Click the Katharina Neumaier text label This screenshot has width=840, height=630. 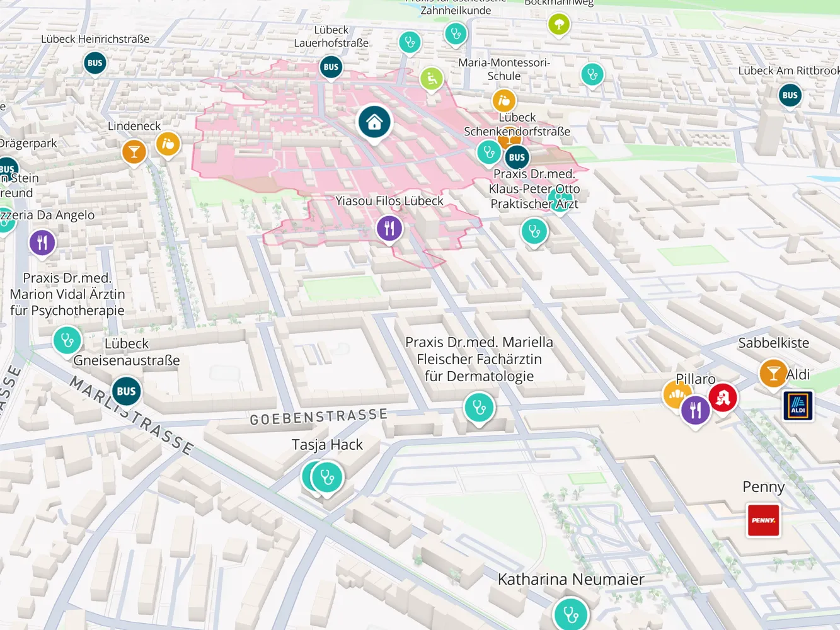pyautogui.click(x=571, y=579)
